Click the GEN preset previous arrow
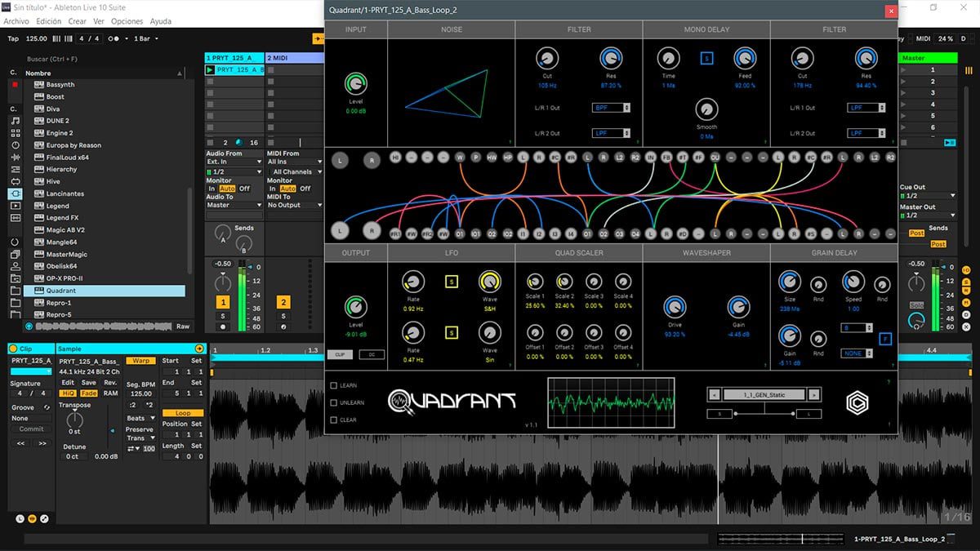The width and height of the screenshot is (980, 551). [x=715, y=394]
